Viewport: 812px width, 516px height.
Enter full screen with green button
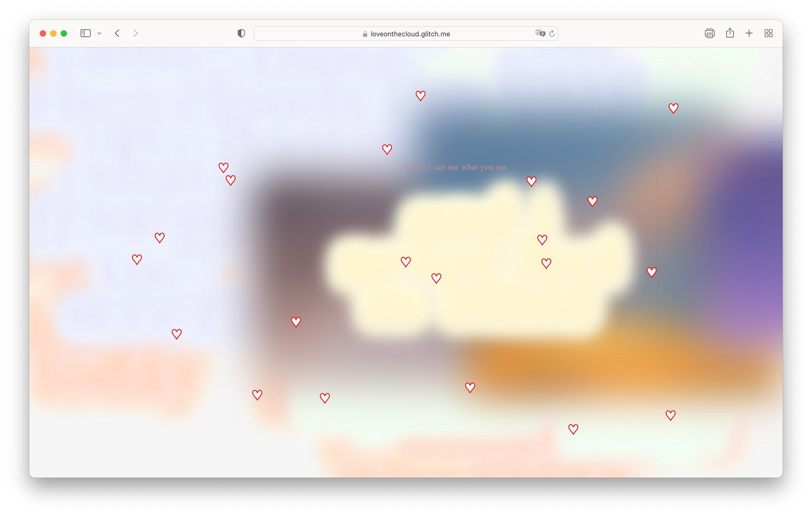[64, 33]
